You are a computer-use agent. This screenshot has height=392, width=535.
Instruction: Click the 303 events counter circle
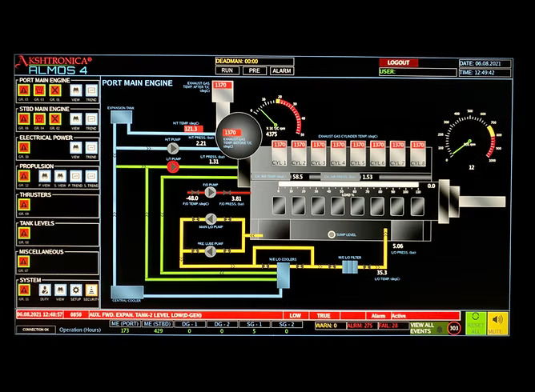click(454, 328)
